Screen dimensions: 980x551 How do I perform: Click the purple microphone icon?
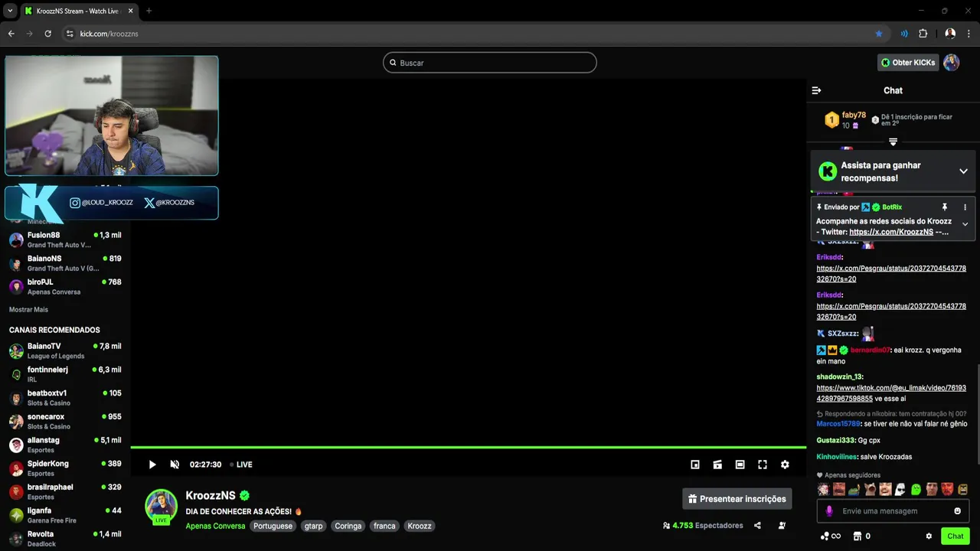click(x=829, y=511)
